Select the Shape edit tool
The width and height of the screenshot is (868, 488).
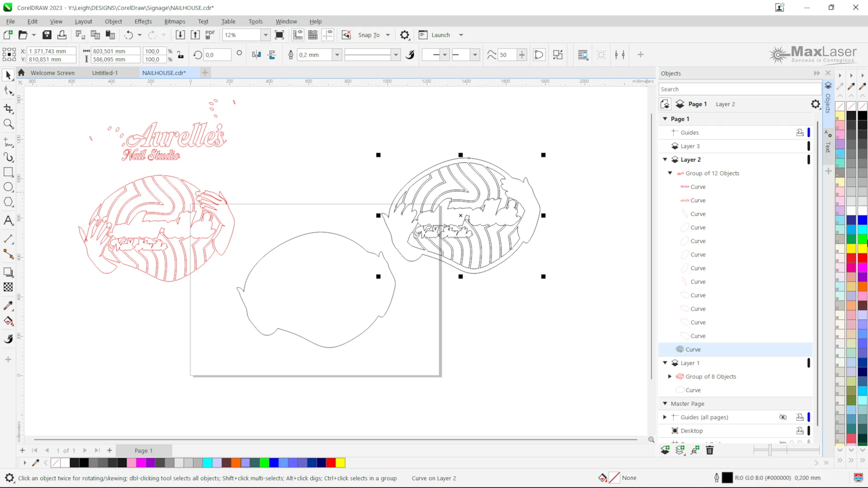pyautogui.click(x=8, y=91)
